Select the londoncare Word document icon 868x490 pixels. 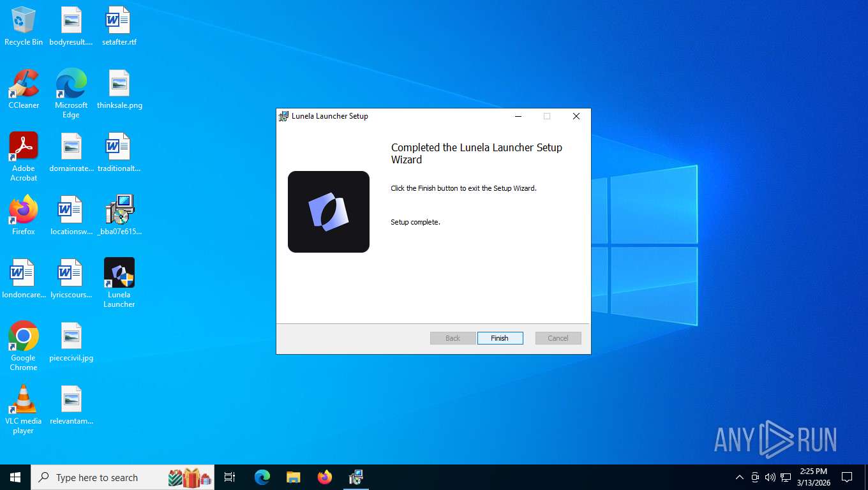click(24, 279)
